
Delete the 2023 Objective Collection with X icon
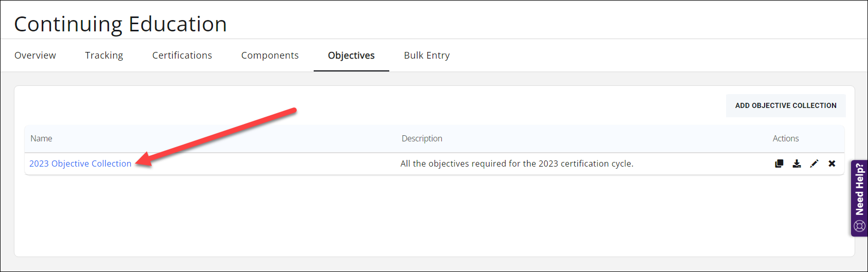coord(831,164)
